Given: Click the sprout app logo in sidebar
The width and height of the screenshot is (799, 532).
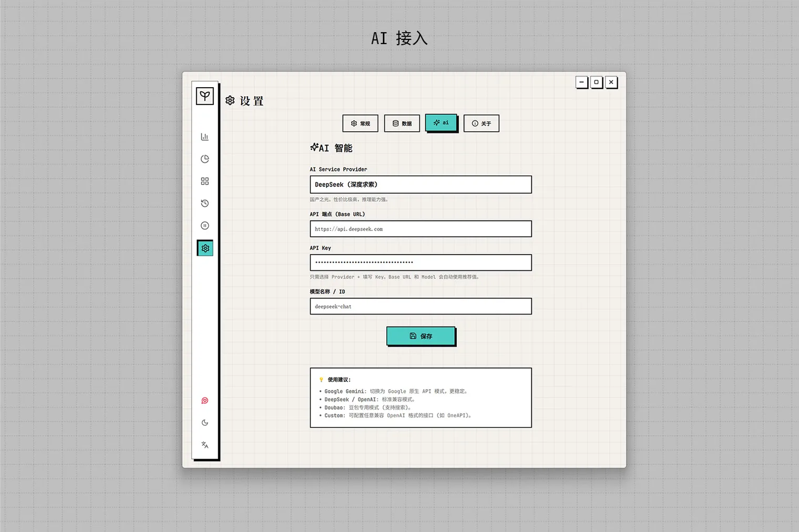Looking at the screenshot, I should coord(205,96).
